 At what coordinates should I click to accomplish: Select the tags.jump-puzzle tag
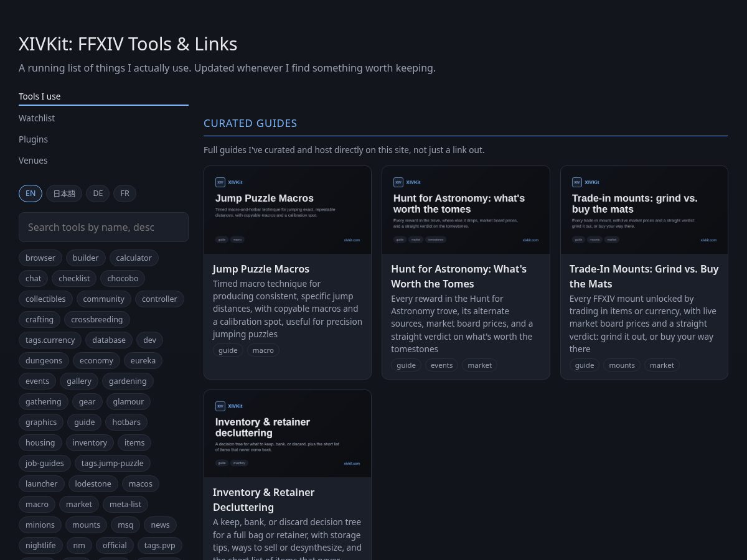pos(113,463)
